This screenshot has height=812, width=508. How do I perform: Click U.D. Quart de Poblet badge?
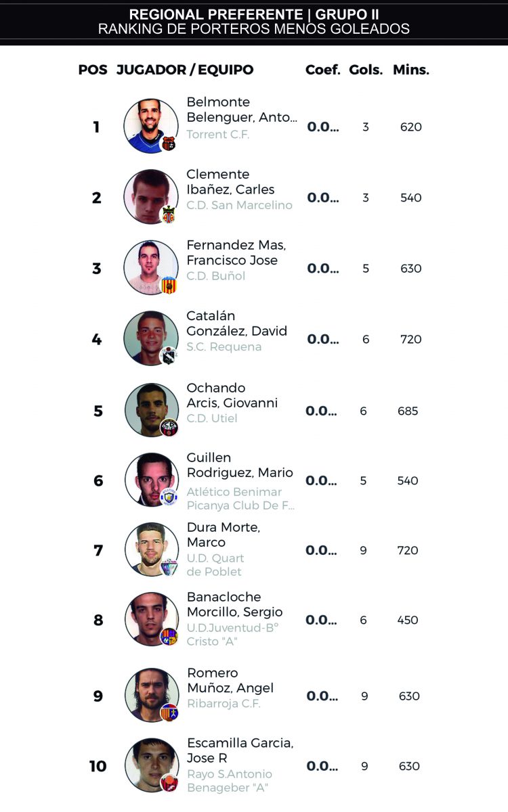[169, 567]
